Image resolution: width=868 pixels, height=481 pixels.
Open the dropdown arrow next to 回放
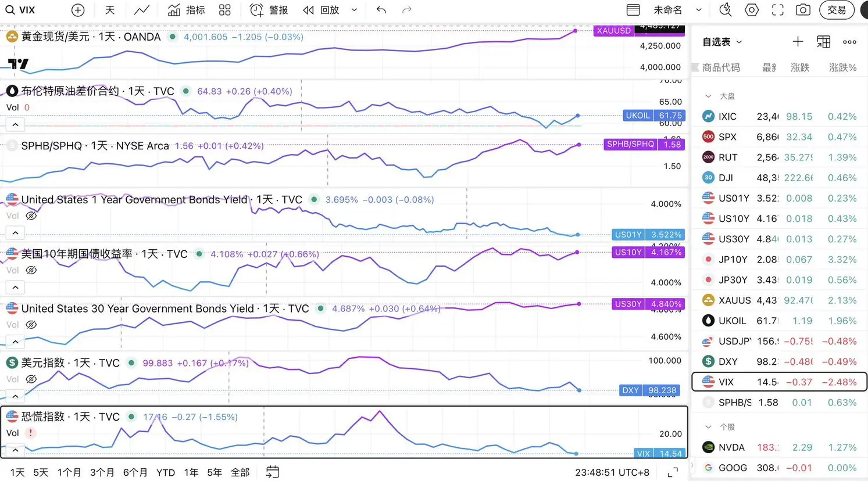[354, 10]
